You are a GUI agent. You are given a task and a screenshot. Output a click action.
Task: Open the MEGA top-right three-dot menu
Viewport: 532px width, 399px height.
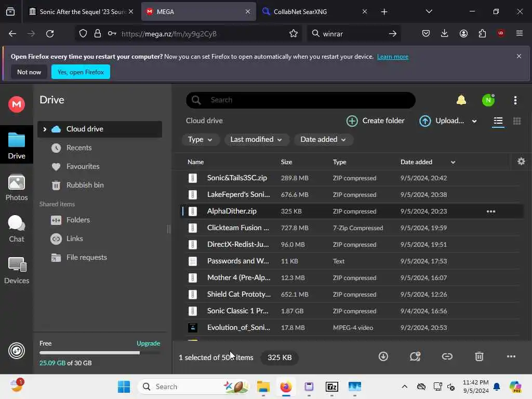[x=515, y=100]
